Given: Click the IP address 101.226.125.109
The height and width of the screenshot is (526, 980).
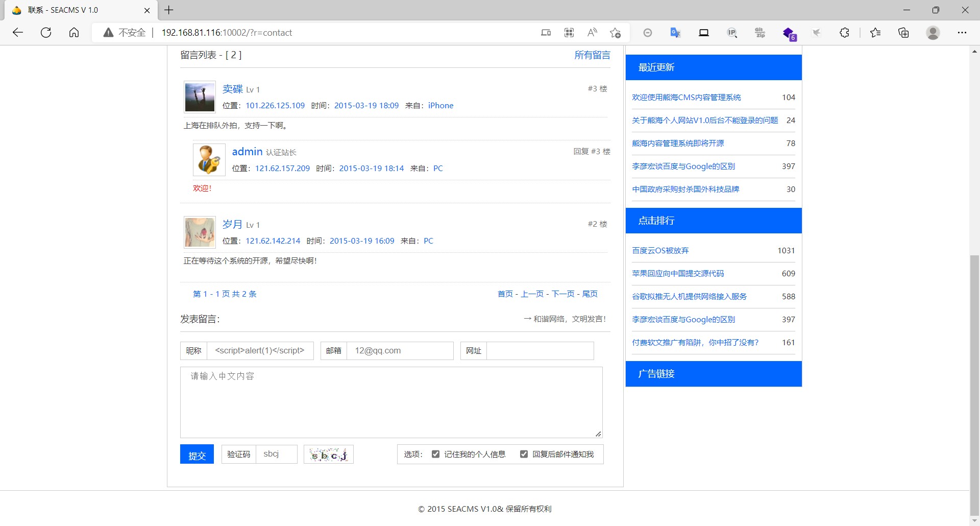Looking at the screenshot, I should point(275,106).
